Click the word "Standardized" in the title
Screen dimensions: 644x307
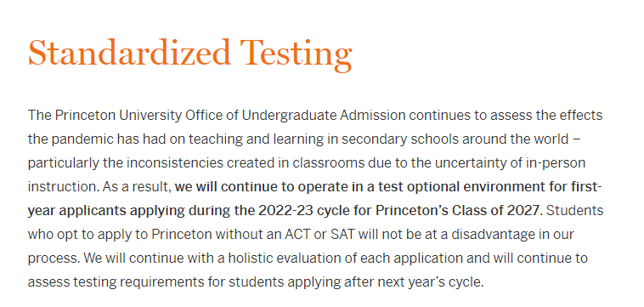point(129,52)
